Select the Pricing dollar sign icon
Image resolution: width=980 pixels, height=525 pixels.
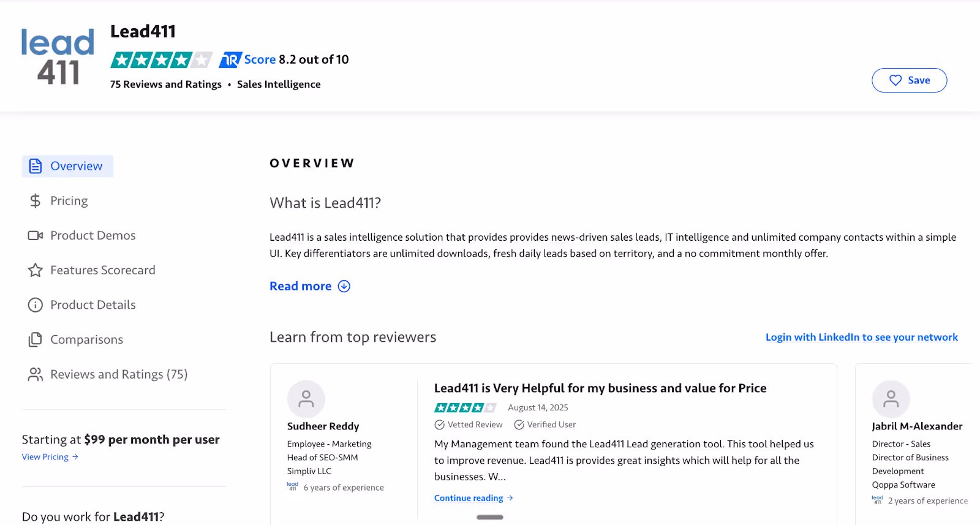point(36,200)
